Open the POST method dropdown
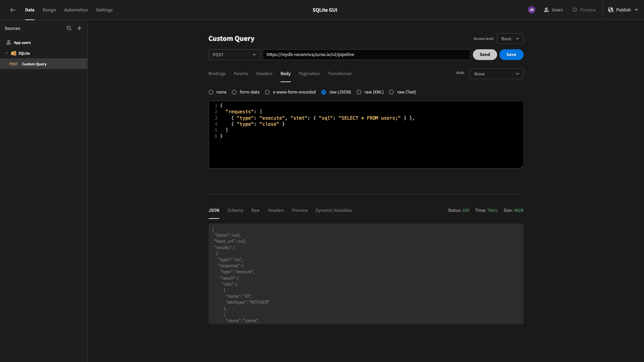Image resolution: width=644 pixels, height=362 pixels. pyautogui.click(x=234, y=55)
